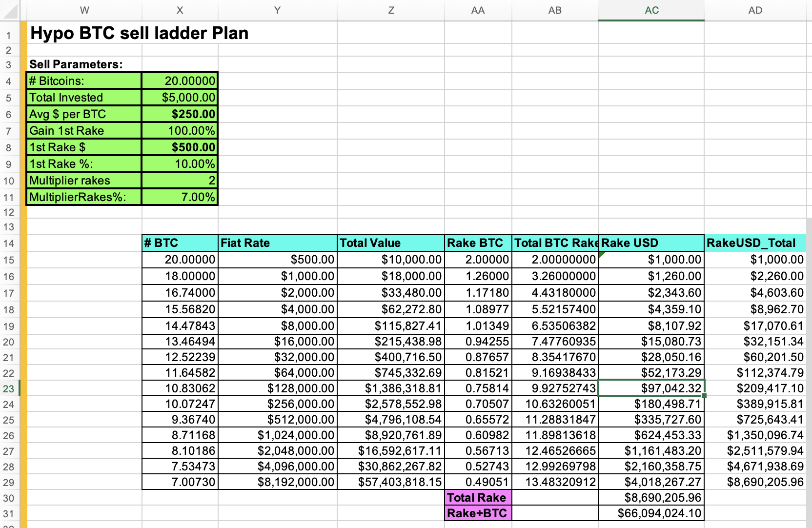Click the '1st Rake %:' label

(x=84, y=164)
